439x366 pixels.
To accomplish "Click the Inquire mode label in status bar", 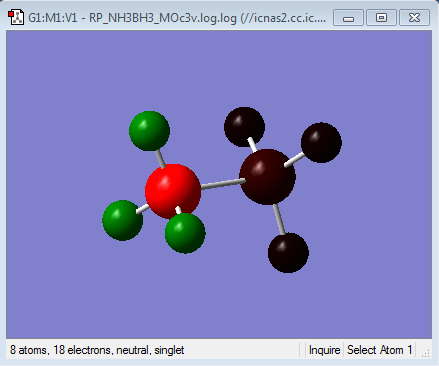I will tap(324, 350).
